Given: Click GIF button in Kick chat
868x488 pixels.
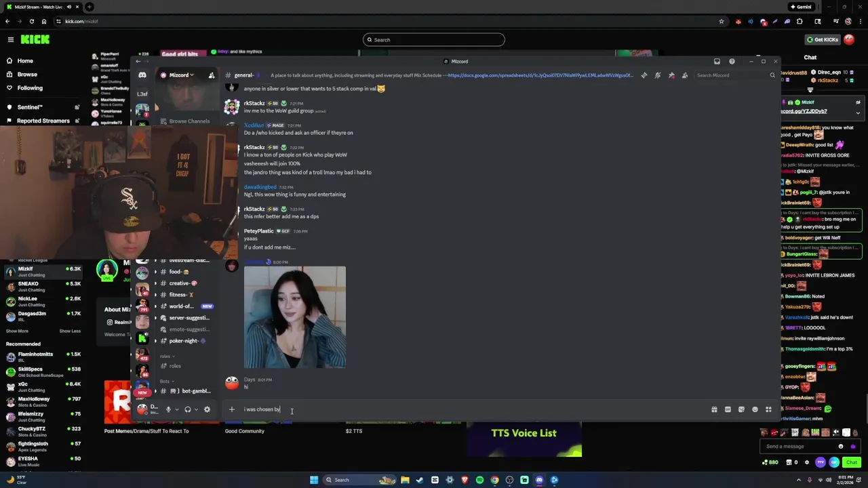Looking at the screenshot, I should click(x=834, y=462).
